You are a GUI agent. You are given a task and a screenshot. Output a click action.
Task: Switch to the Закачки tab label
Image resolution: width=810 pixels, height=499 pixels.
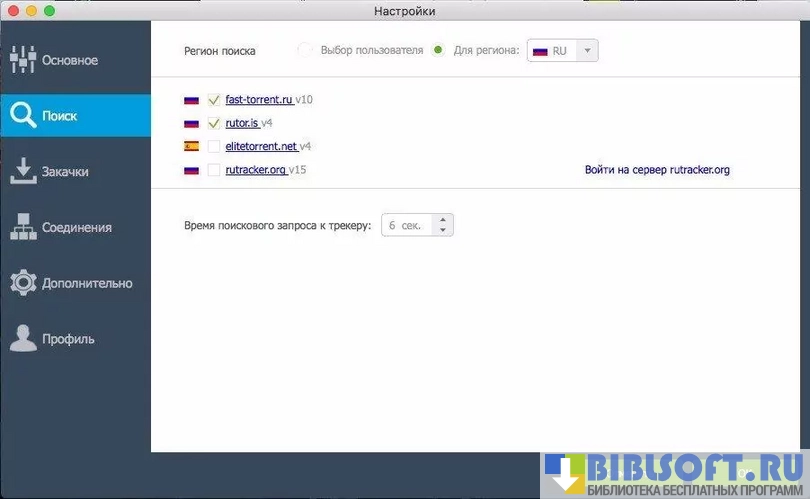(65, 172)
